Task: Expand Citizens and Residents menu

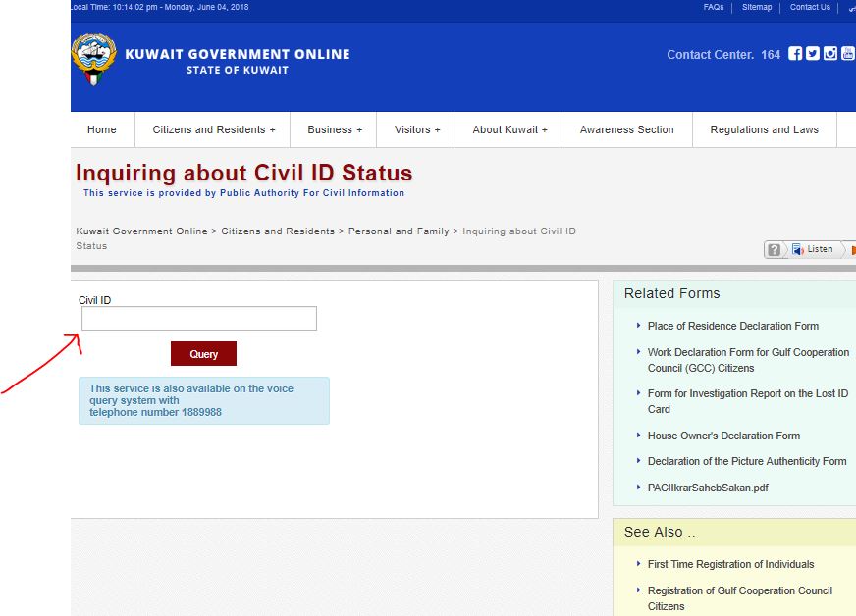Action: [213, 129]
